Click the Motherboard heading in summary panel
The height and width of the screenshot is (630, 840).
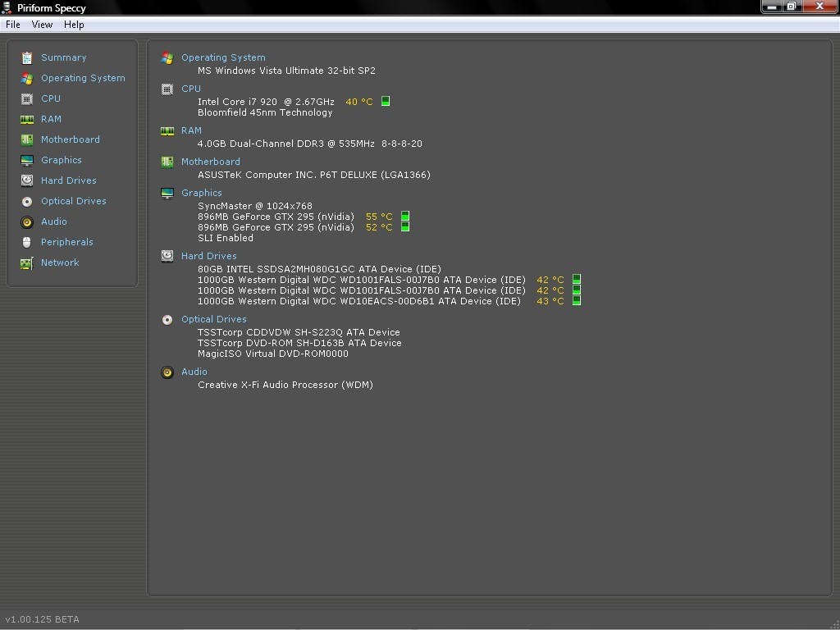[x=211, y=162]
